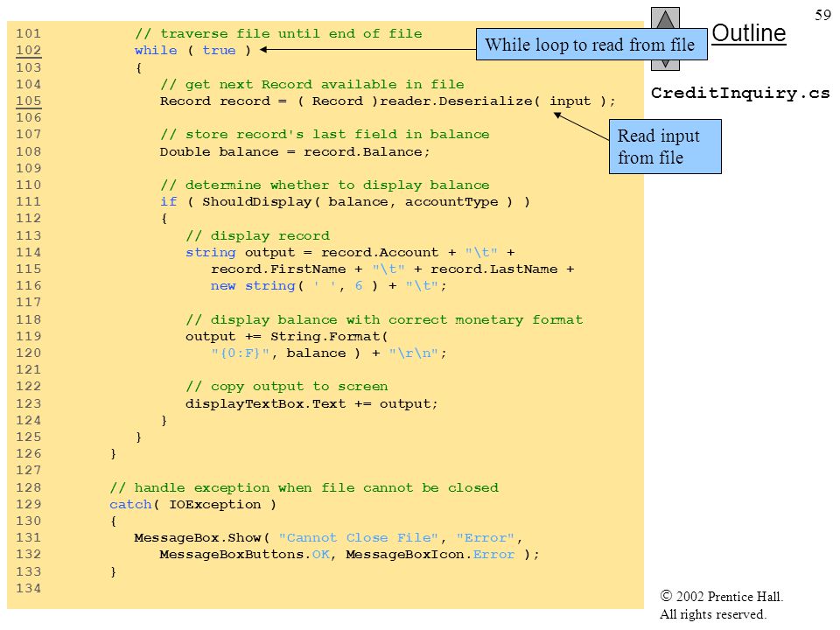Click the '© 2002 Prentice Hall.' text
Viewport: 840px width, 630px height.
pos(722,596)
